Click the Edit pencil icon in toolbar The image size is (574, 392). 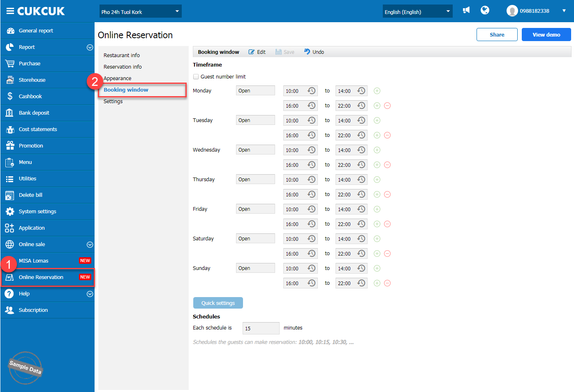[x=252, y=52]
